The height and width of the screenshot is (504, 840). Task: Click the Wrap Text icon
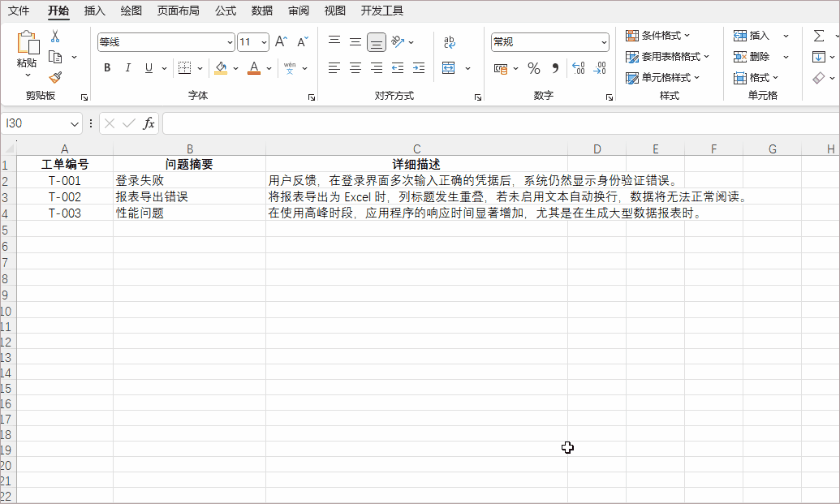449,42
